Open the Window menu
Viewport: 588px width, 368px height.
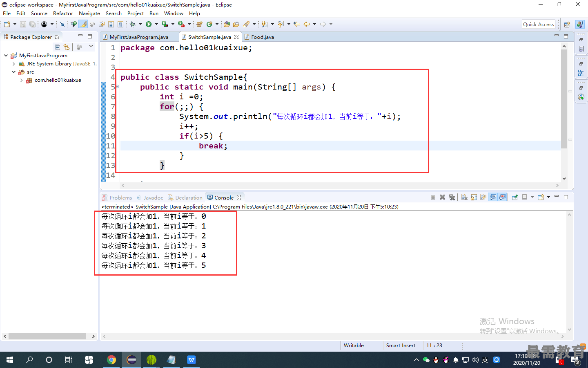click(174, 13)
